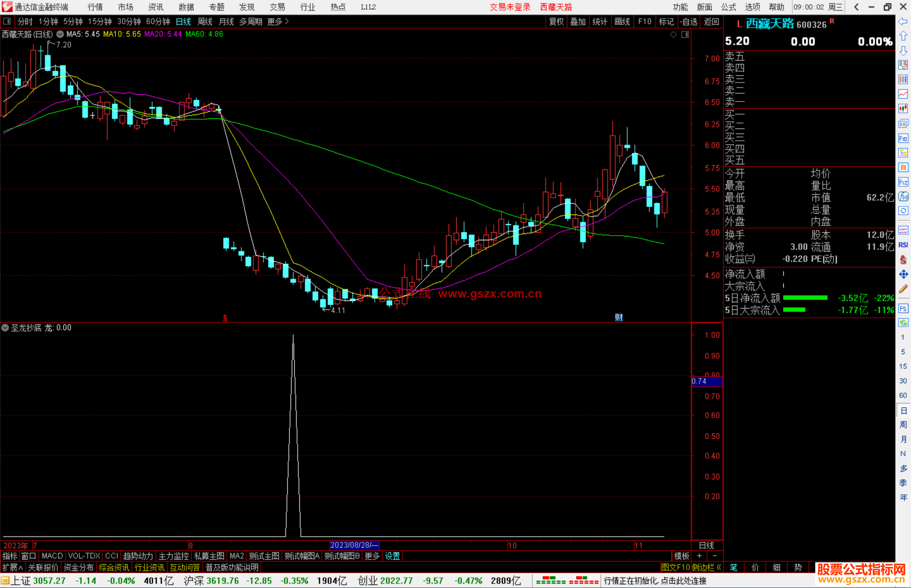This screenshot has height=588, width=911.
Task: Click the F5 sidebar icon
Action: click(x=903, y=309)
